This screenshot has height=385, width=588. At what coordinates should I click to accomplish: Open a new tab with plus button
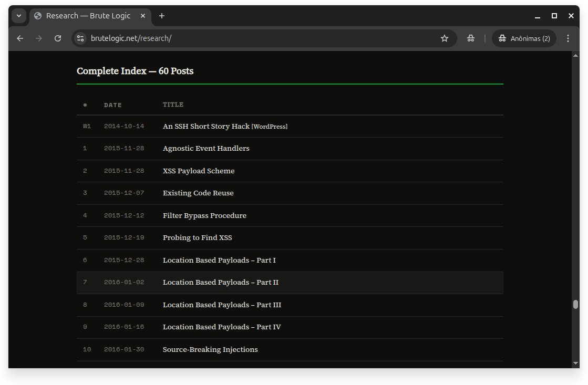coord(162,16)
